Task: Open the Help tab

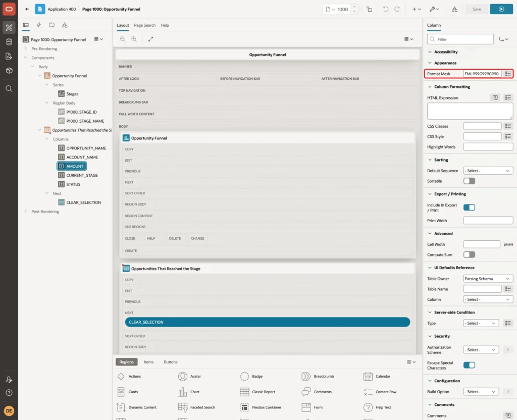Action: [x=165, y=25]
